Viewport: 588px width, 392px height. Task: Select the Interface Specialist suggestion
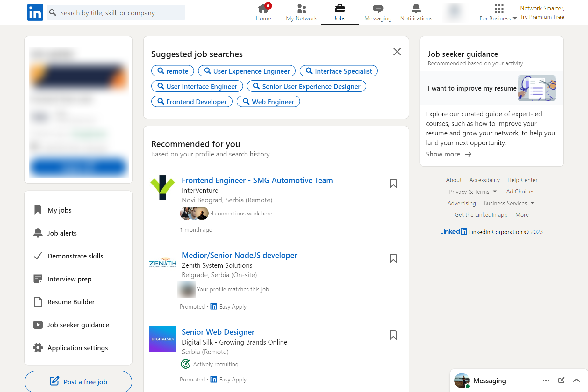(339, 71)
